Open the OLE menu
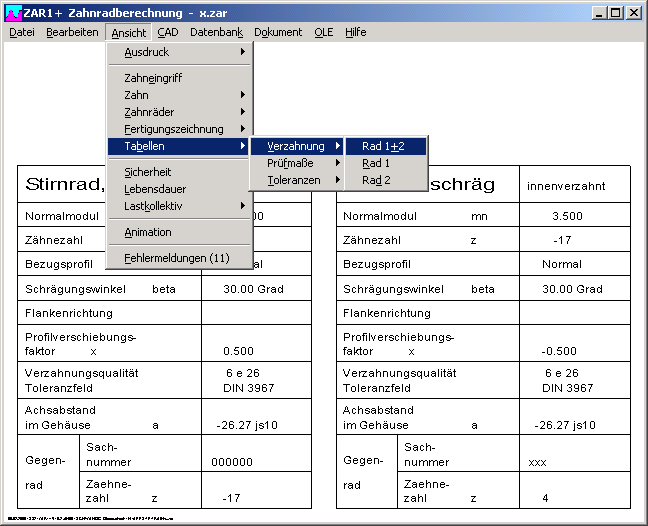 323,32
